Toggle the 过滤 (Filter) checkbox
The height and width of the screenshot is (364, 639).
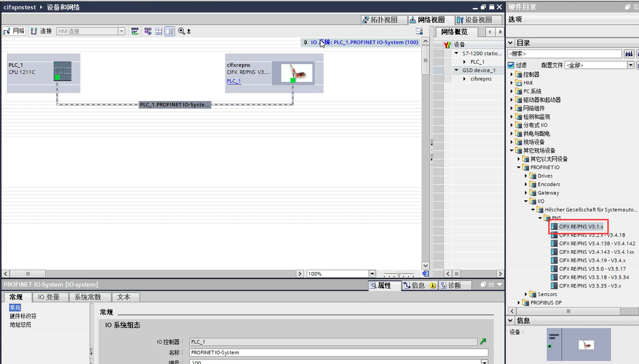coord(511,65)
